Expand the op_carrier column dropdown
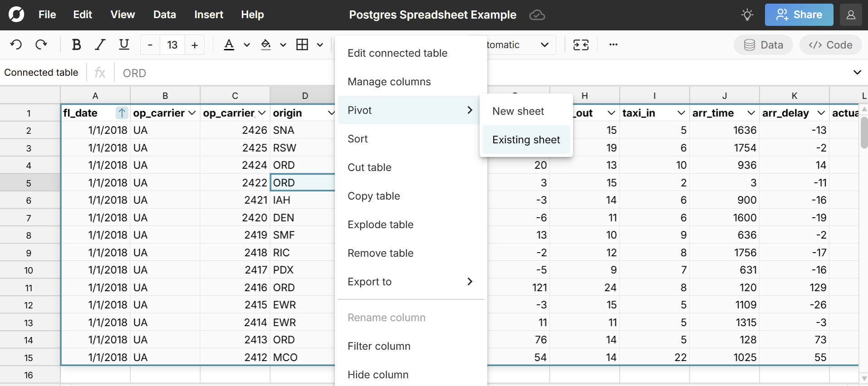Viewport: 868px width, 386px height. [192, 113]
